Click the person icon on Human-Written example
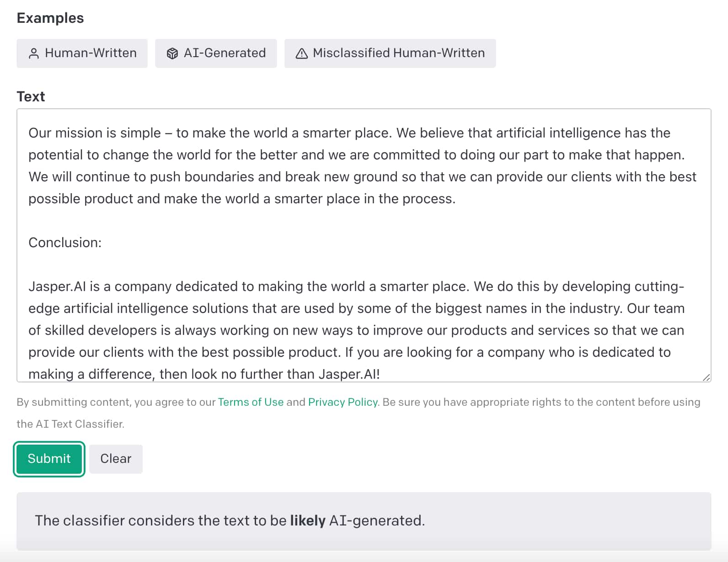The height and width of the screenshot is (562, 728). [x=34, y=53]
